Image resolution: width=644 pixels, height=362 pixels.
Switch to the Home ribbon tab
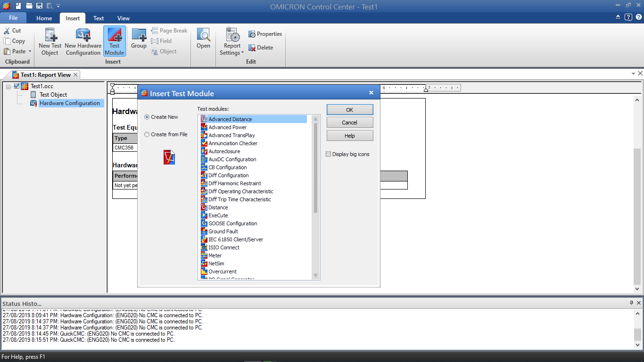pos(44,18)
